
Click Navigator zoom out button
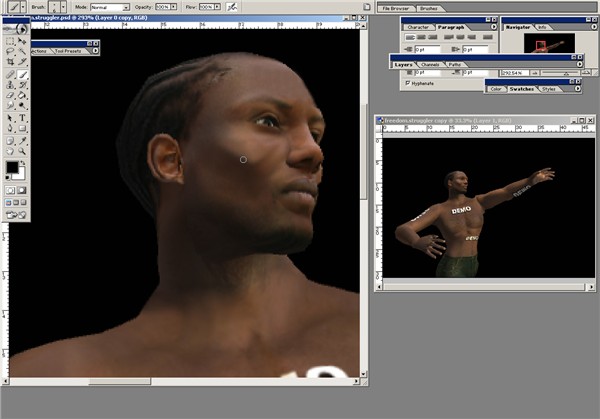tap(535, 73)
